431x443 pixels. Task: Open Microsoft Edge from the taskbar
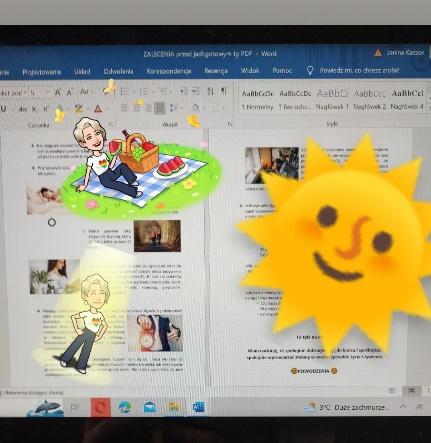(x=124, y=407)
